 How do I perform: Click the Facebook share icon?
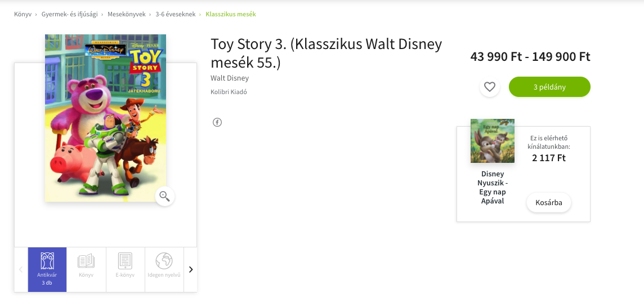coord(217,122)
